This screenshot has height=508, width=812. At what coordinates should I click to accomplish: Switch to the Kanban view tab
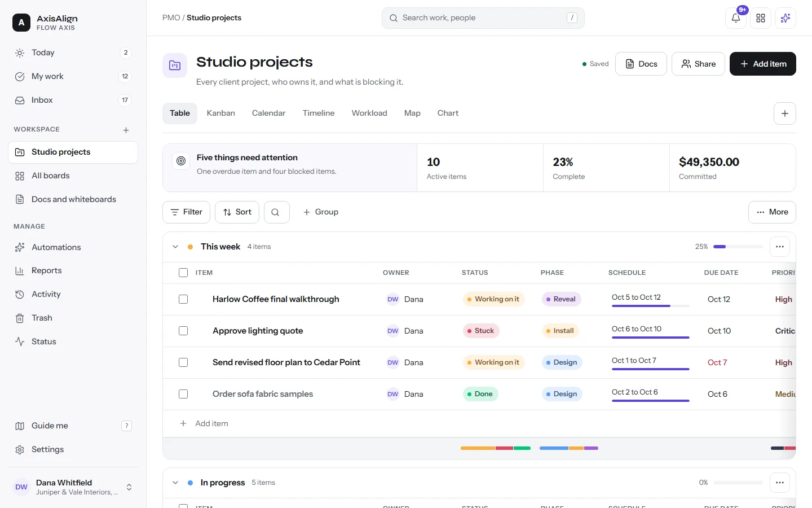coord(220,113)
